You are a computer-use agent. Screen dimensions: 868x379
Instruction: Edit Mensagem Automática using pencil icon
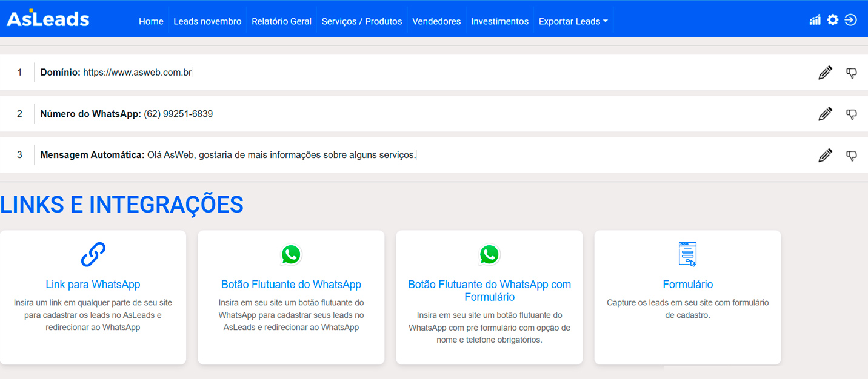(825, 156)
